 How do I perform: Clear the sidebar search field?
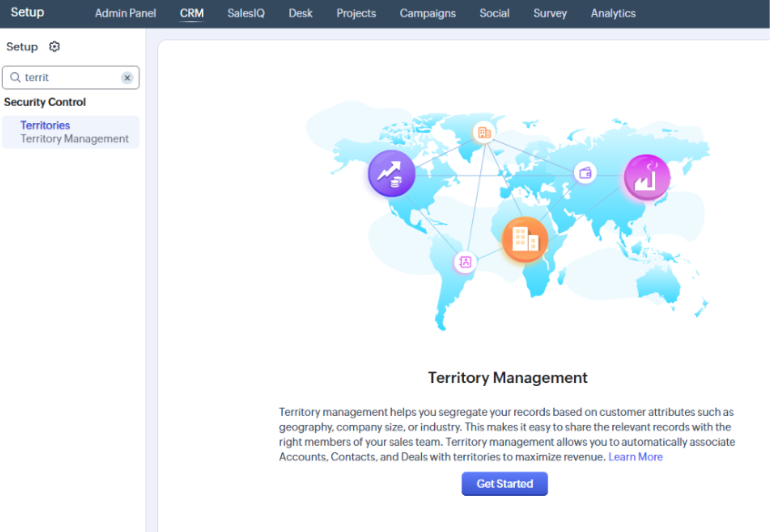click(x=127, y=78)
